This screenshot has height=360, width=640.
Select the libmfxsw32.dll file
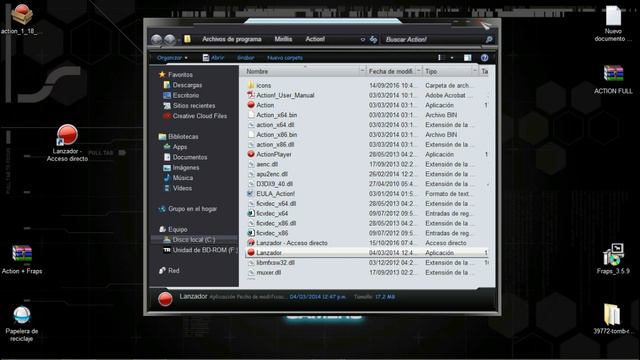coord(271,262)
